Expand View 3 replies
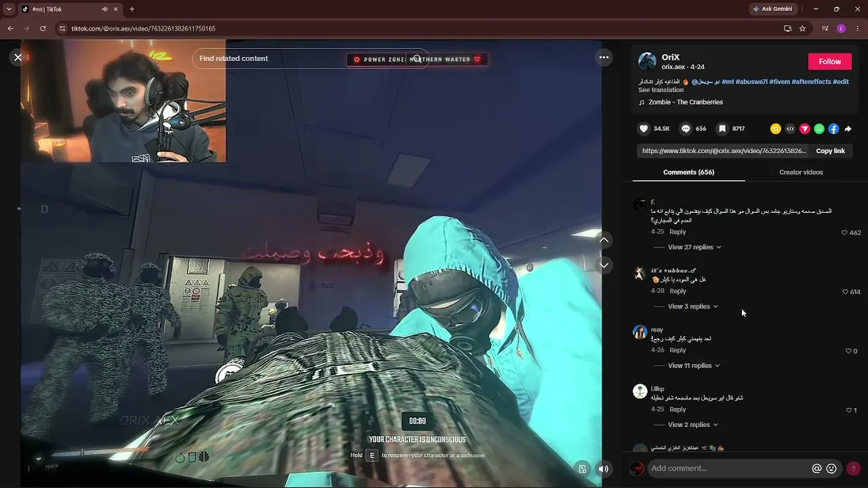This screenshot has height=488, width=868. coord(692,306)
